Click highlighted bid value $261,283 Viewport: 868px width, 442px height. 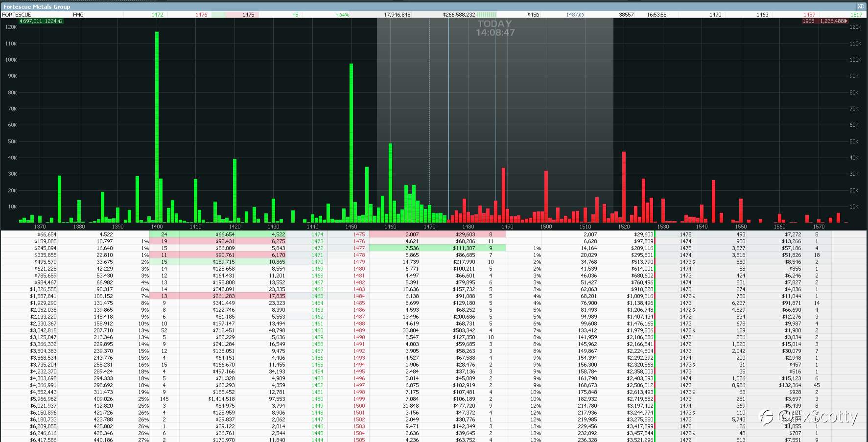tap(225, 296)
